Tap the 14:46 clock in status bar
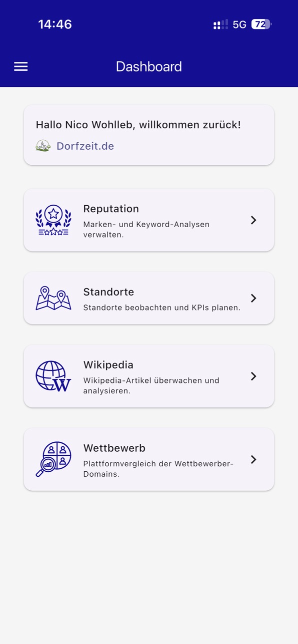 tap(55, 24)
